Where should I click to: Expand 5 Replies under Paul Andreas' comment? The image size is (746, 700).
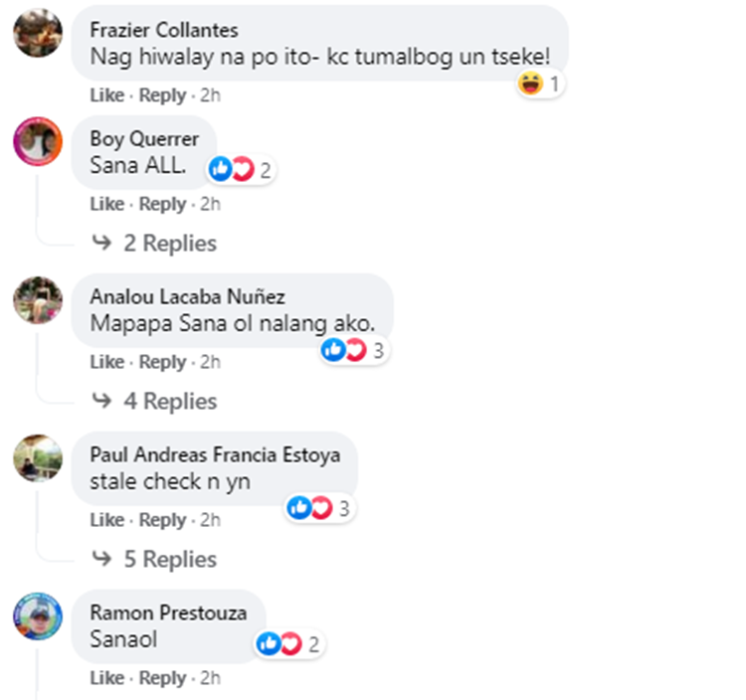pyautogui.click(x=154, y=559)
